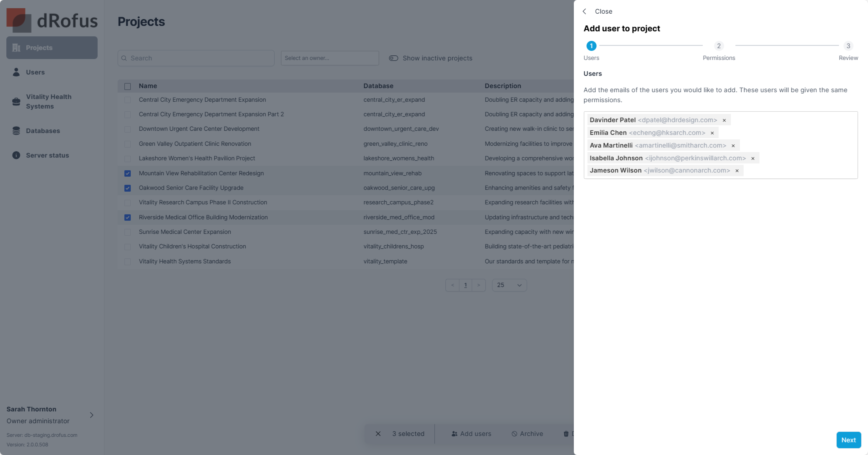Remove Jameson Wilson from users list
The width and height of the screenshot is (868, 455).
[737, 171]
